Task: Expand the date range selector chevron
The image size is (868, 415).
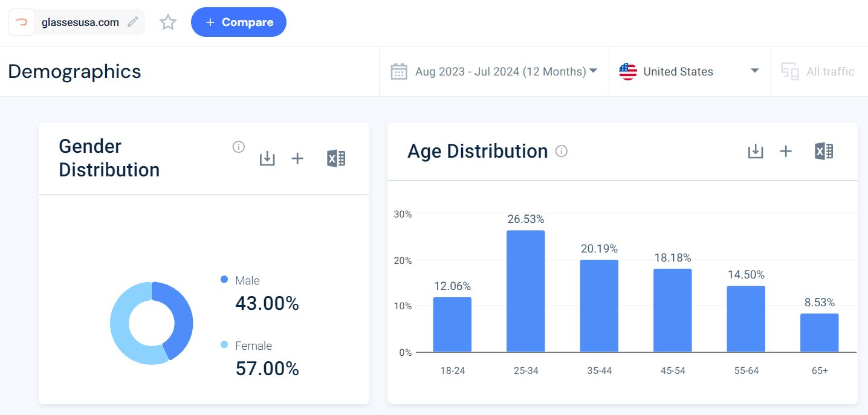Action: coord(592,71)
